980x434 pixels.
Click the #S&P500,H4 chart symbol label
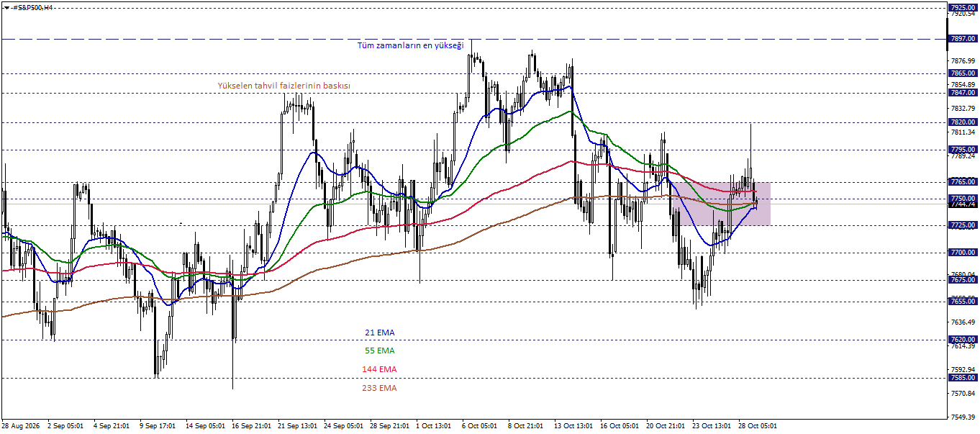[33, 7]
